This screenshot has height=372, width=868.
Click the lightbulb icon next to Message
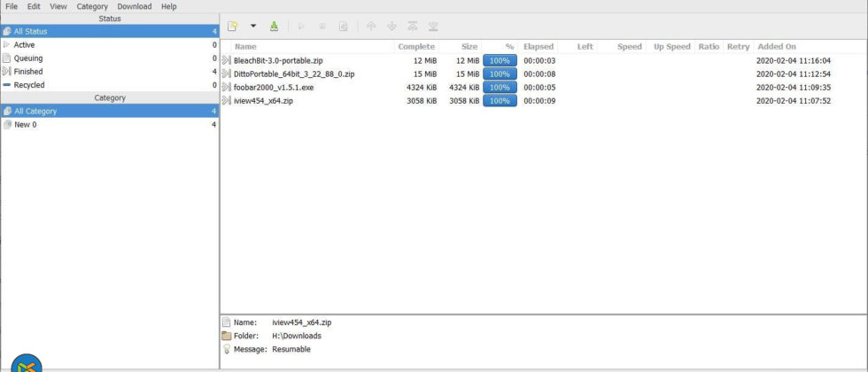pyautogui.click(x=226, y=349)
